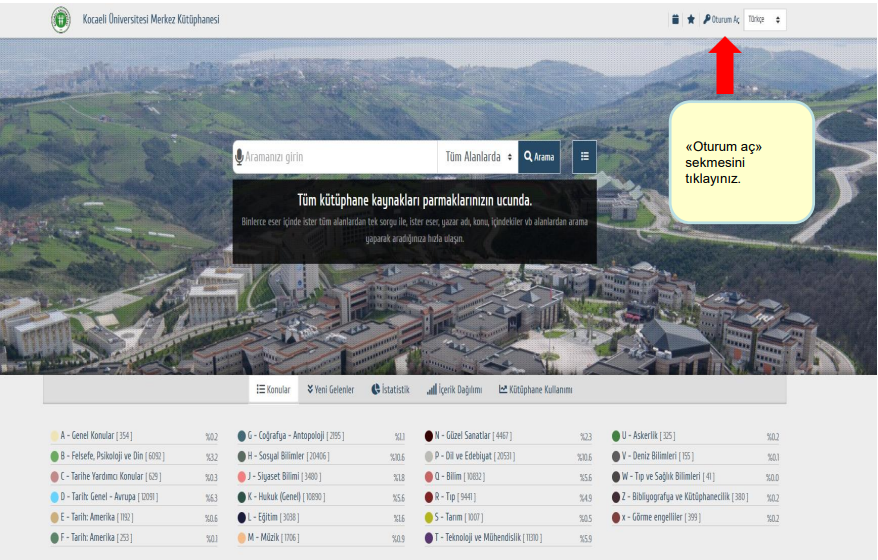Select H - Sosyal Bilimler subject
This screenshot has height=560, width=878.
click(x=288, y=456)
